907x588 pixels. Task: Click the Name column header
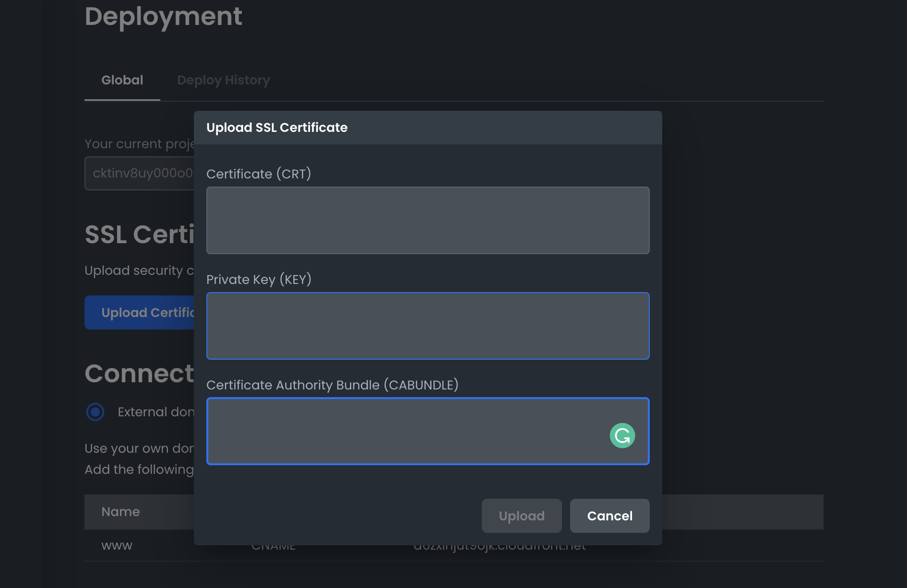[x=120, y=512]
